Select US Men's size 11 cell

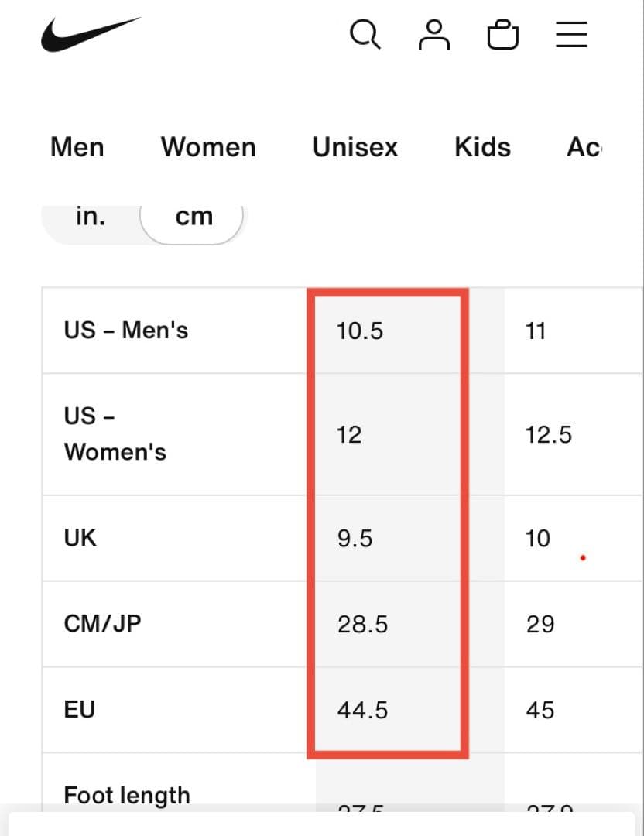[x=536, y=331]
